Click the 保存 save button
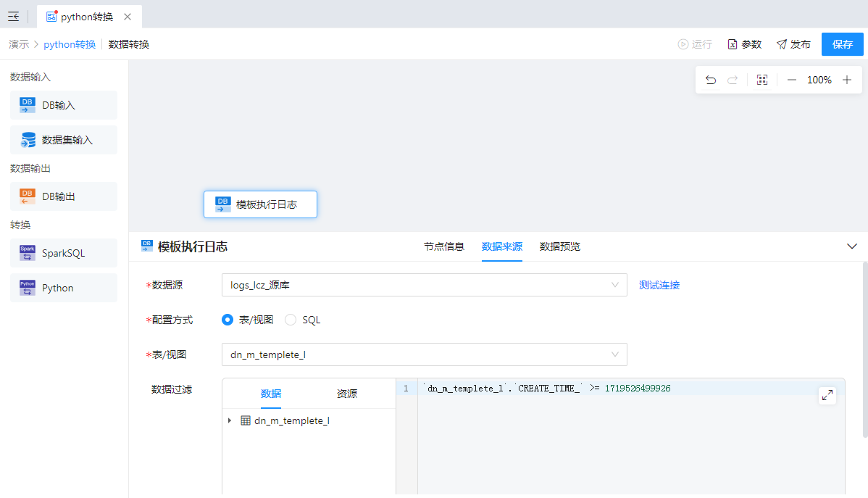This screenshot has height=498, width=868. (842, 44)
